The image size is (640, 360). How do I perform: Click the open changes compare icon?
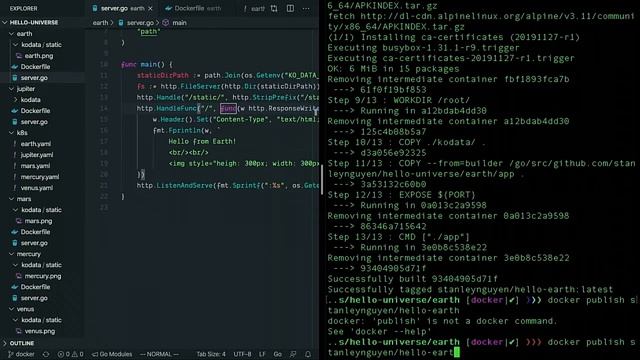274,8
